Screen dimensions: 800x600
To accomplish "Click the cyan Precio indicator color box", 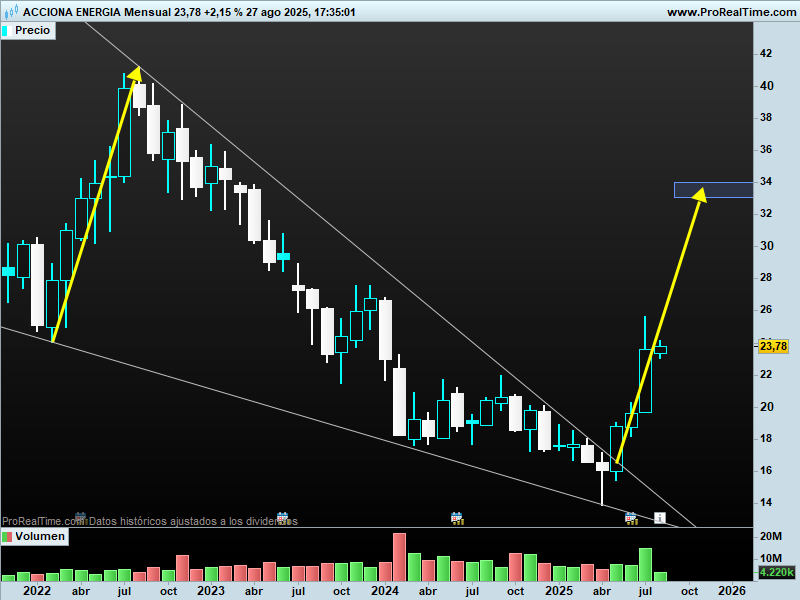I will (x=7, y=31).
